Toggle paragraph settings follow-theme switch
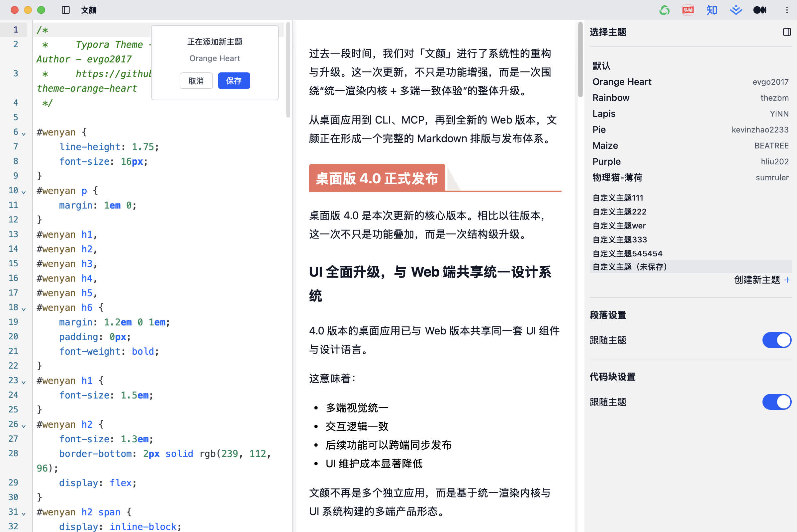Screen dimensions: 797x532 pyautogui.click(x=776, y=340)
